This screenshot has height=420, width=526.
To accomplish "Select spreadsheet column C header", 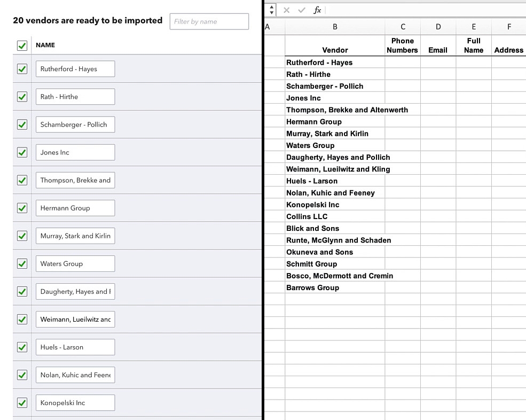I will click(x=403, y=27).
